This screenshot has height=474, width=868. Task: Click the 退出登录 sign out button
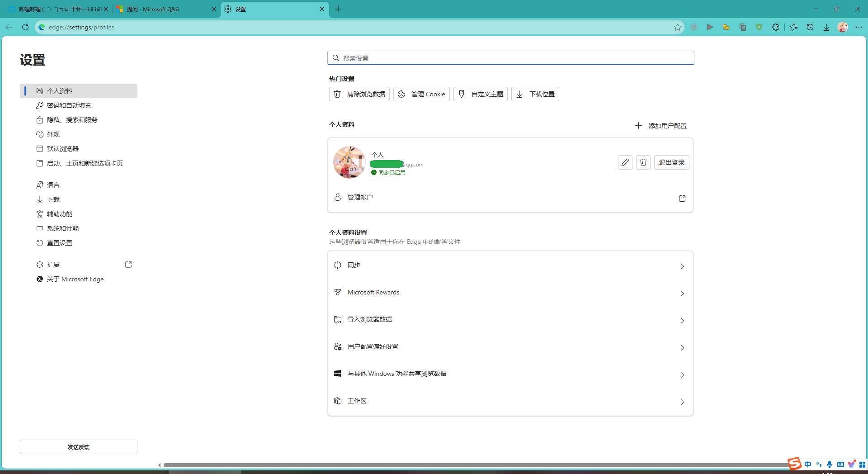(671, 162)
